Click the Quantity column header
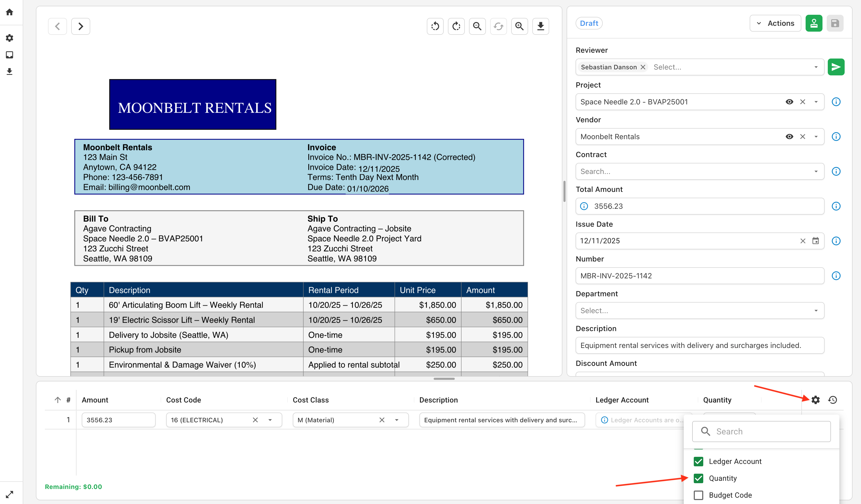The image size is (861, 504). [717, 400]
